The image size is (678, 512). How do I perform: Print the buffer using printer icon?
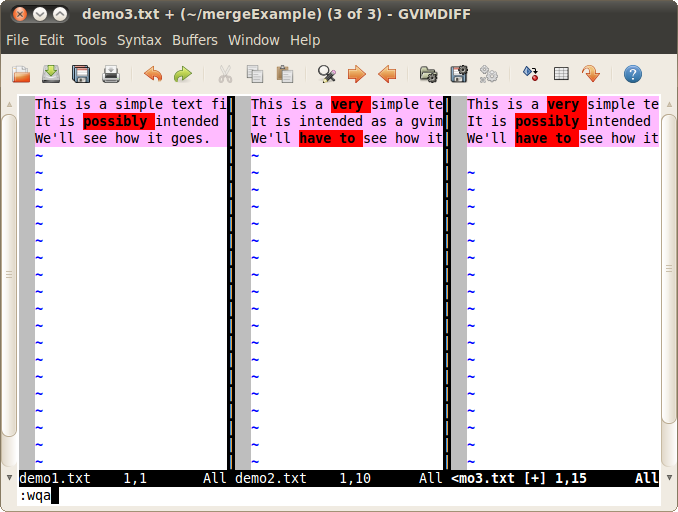point(111,74)
